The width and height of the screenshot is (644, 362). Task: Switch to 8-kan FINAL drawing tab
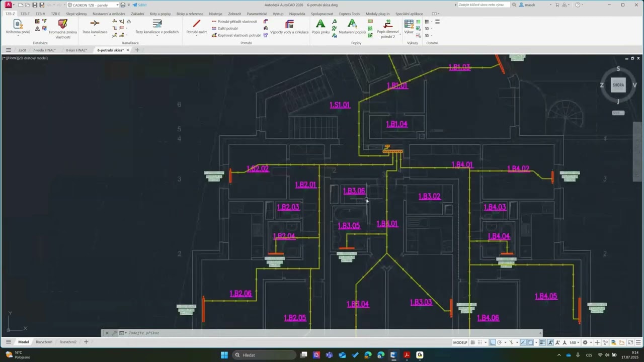tap(76, 50)
